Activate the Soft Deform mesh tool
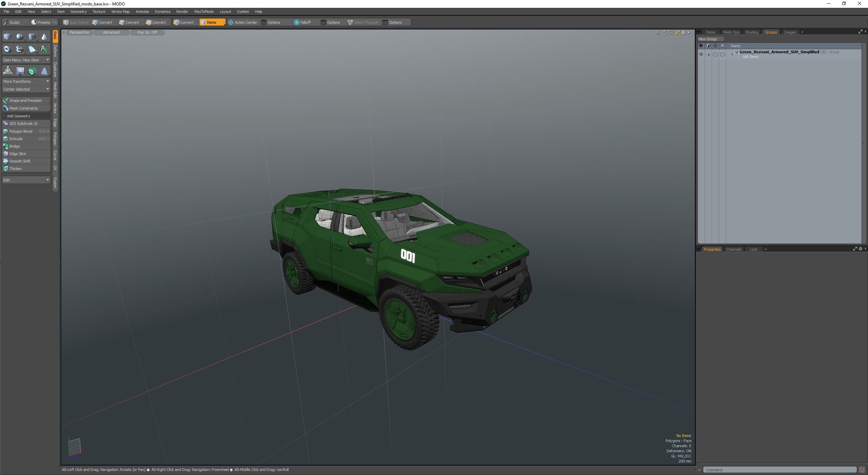 point(20,71)
